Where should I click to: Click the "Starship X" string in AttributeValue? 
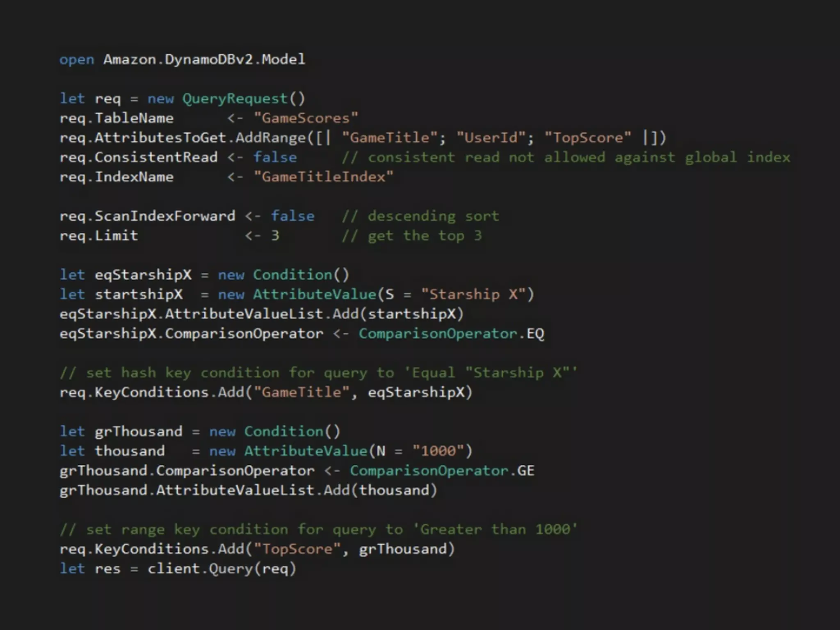point(473,294)
